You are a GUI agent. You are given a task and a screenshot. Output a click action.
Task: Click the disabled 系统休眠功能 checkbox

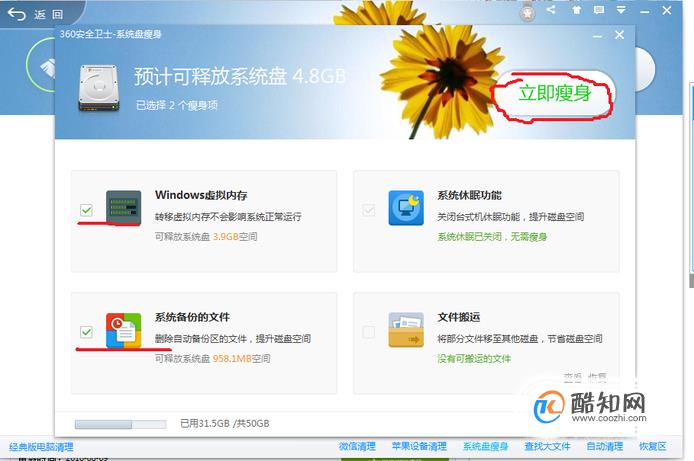(368, 210)
